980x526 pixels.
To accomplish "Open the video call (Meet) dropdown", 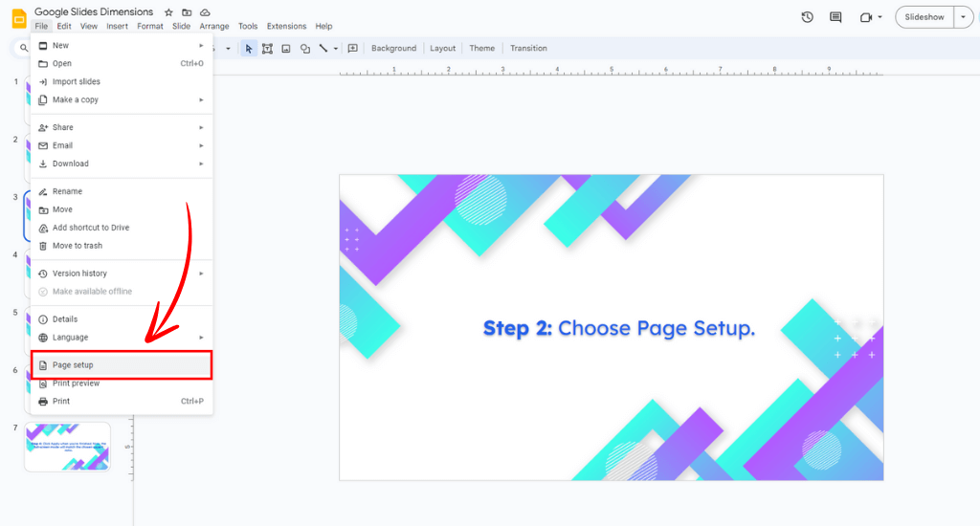I will point(869,17).
